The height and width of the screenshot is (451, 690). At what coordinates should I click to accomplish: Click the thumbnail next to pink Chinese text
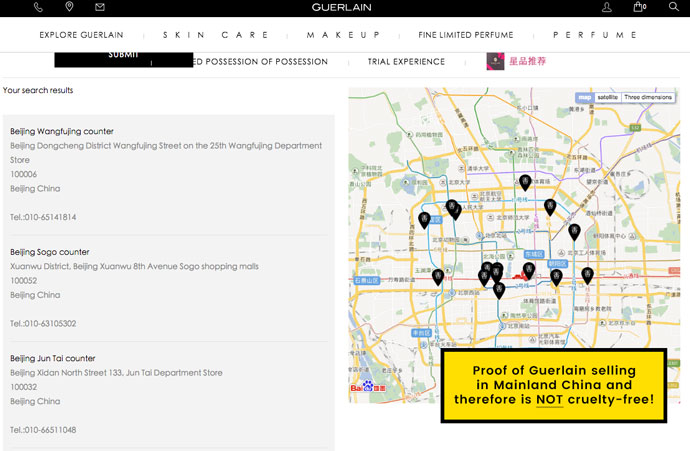495,61
